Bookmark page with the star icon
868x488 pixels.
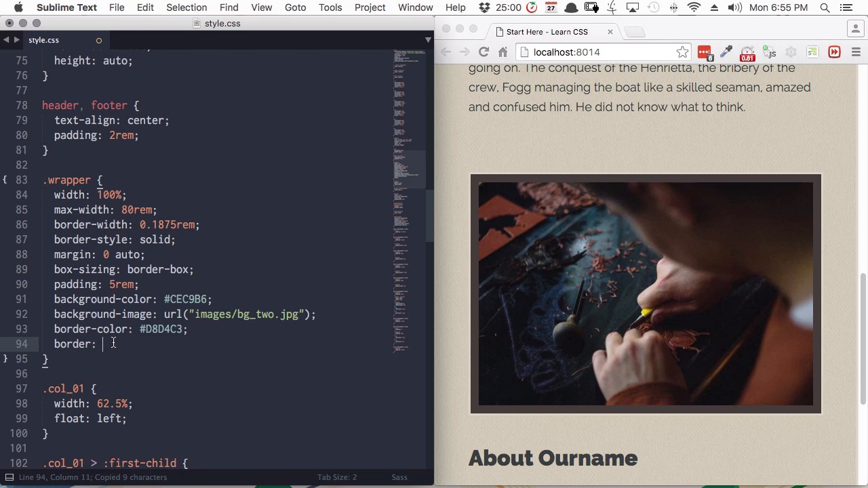(x=682, y=52)
